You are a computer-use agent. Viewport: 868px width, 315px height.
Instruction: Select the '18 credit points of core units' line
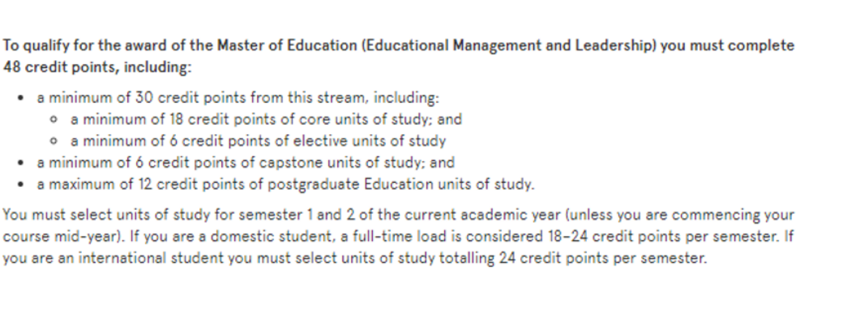point(266,120)
